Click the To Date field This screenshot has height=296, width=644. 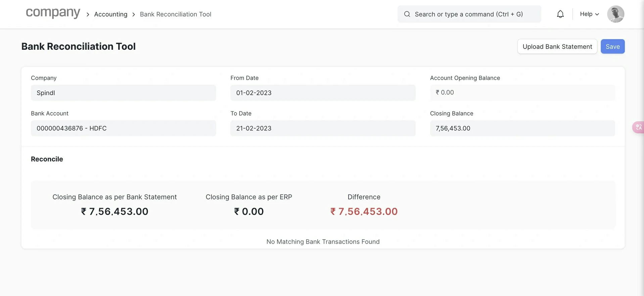coord(322,128)
